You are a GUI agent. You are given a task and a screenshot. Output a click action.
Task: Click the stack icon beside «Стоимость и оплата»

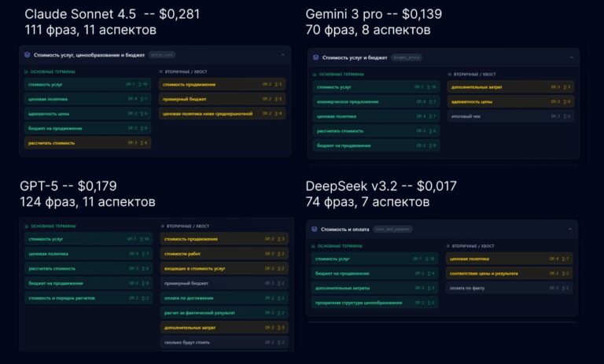[x=314, y=229]
